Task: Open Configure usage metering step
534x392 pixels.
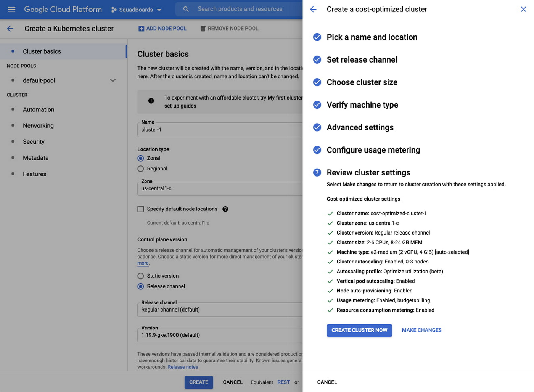Action: pos(373,150)
